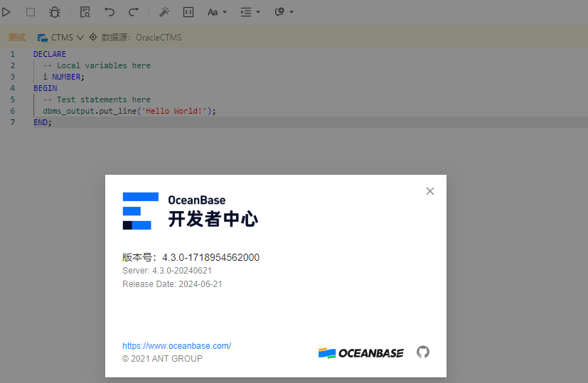Click the DECLARE keyword on line 1

click(50, 54)
